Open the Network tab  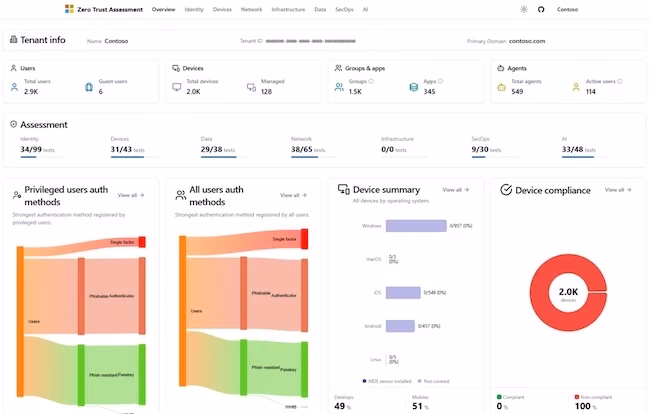(251, 9)
